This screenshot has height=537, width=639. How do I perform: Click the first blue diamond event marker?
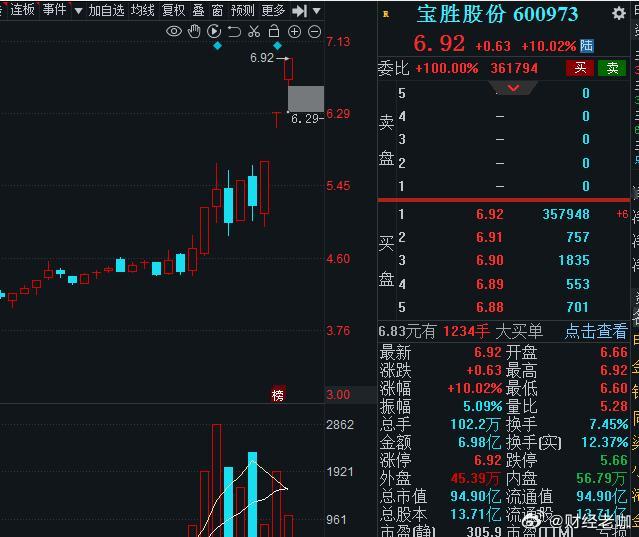(x=217, y=46)
